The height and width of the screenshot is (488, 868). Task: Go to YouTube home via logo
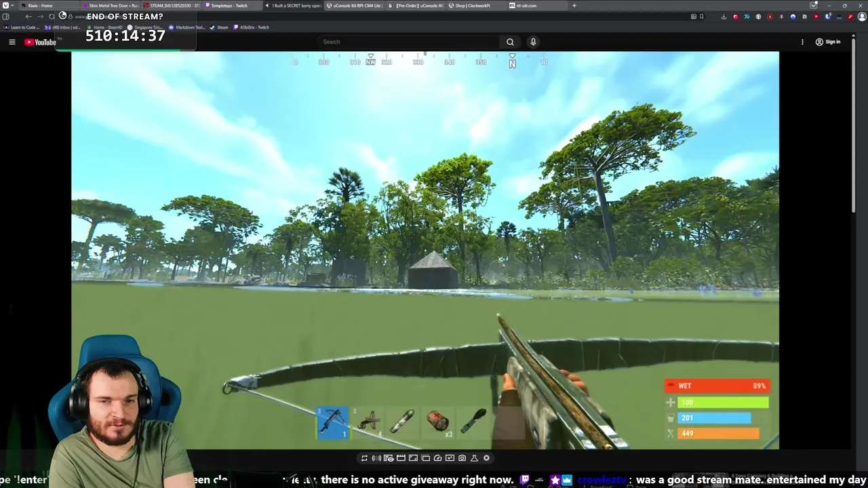(x=40, y=42)
